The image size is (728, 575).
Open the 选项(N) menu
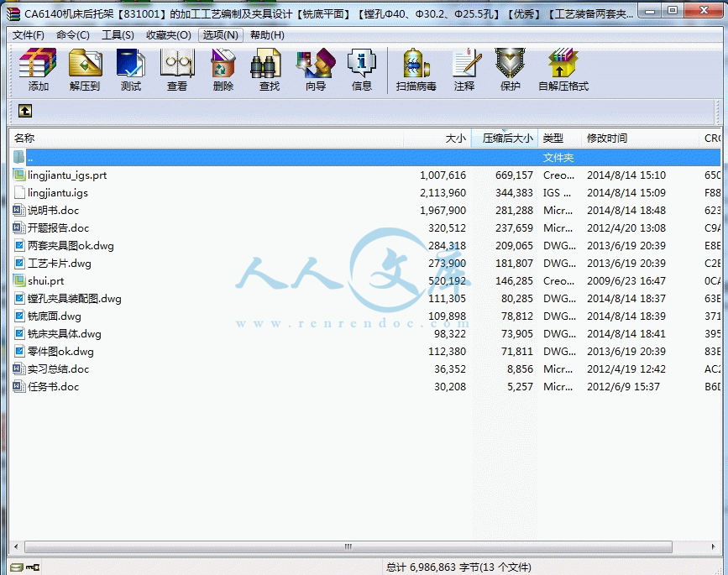coord(221,35)
